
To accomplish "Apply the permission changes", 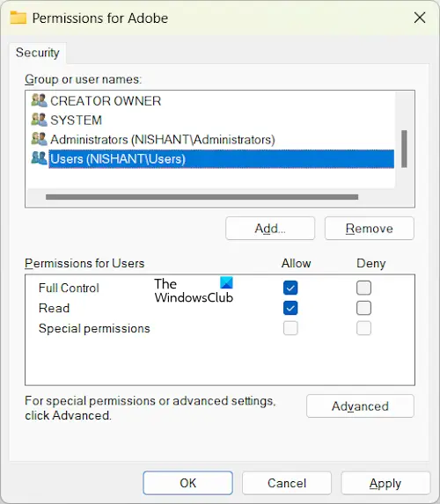I will coord(385,483).
